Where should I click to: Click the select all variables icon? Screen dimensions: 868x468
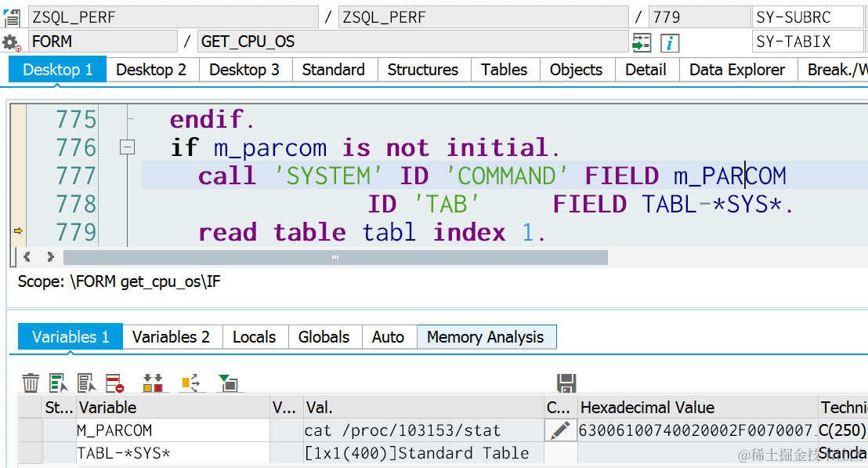[58, 383]
